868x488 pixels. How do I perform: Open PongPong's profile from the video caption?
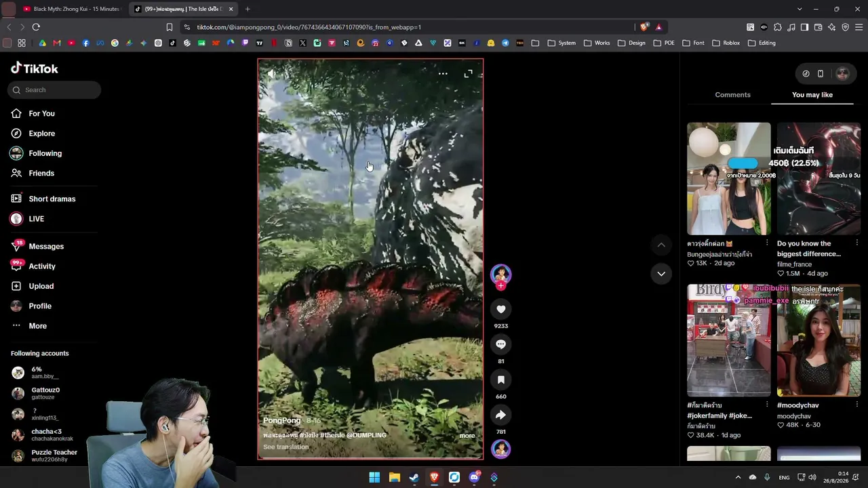[x=281, y=421]
